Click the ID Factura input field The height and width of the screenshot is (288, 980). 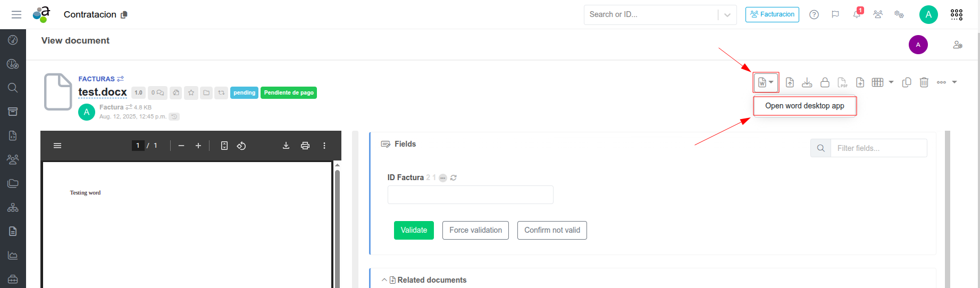pyautogui.click(x=470, y=195)
